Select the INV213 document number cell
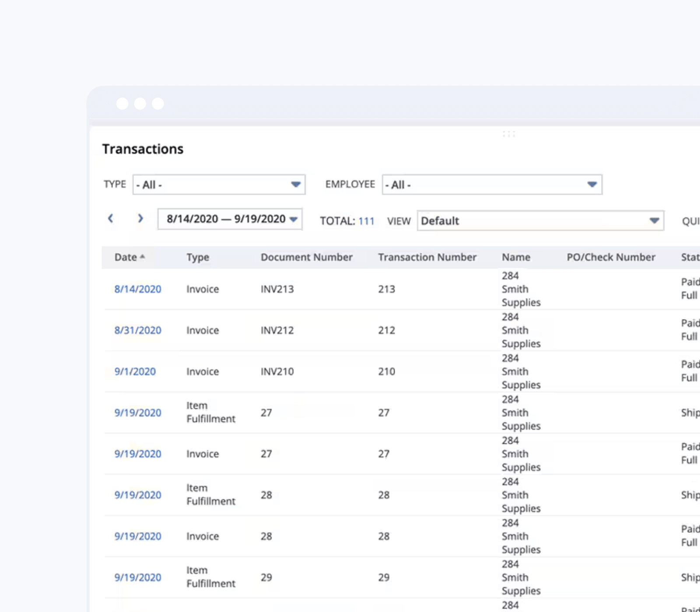This screenshot has width=700, height=612. [277, 289]
